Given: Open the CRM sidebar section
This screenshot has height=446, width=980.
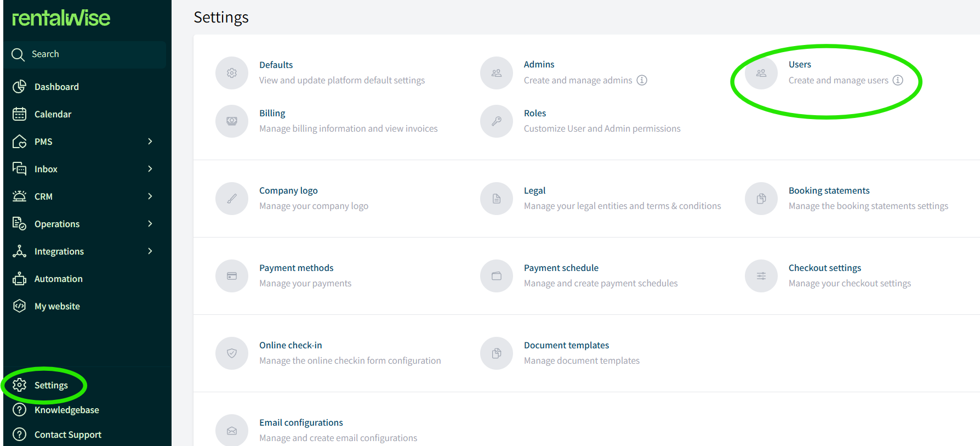Looking at the screenshot, I should click(x=43, y=196).
